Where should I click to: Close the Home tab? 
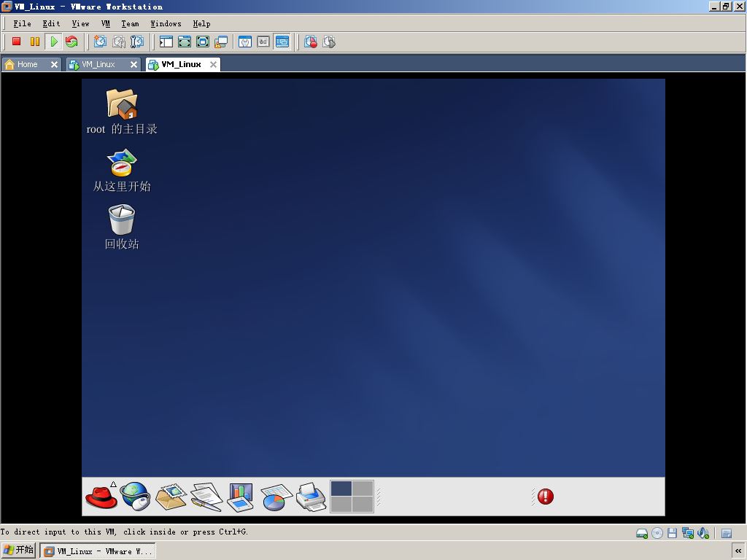54,64
